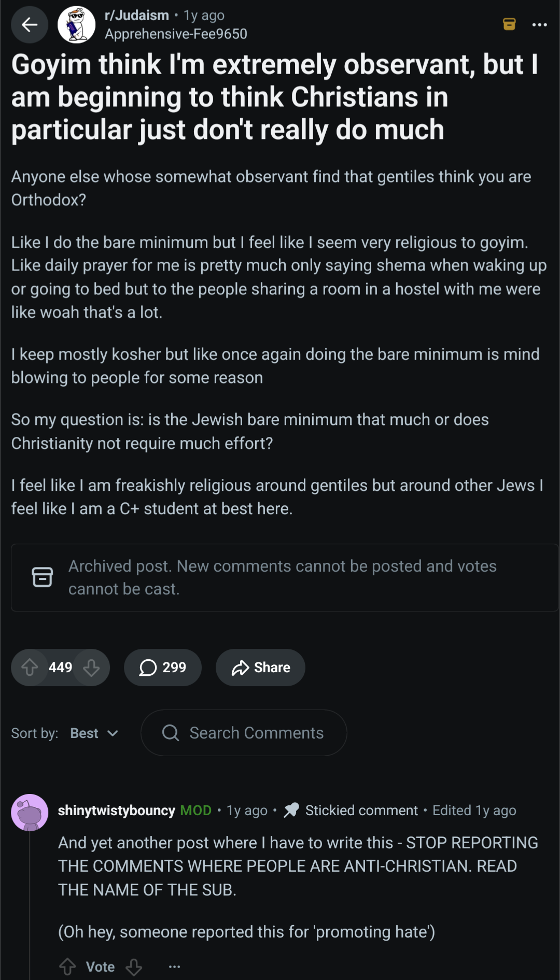Upvote the post with 449 votes
Screen dimensions: 560x980
click(30, 667)
